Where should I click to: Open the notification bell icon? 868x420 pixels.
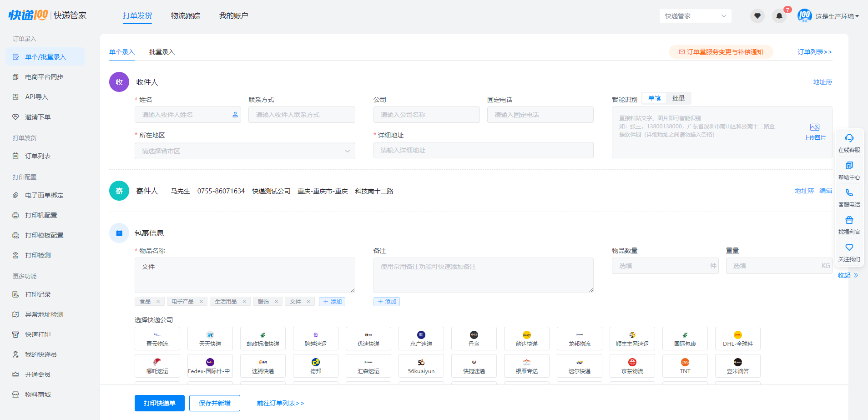[x=779, y=16]
